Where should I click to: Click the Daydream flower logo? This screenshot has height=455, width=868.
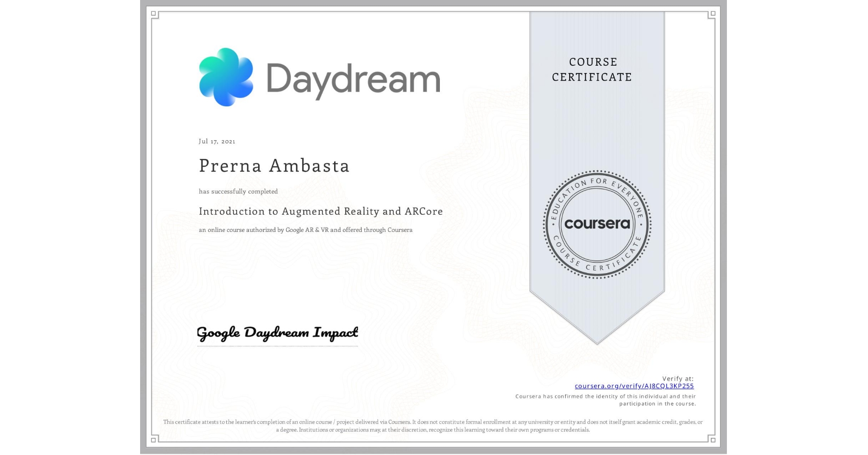225,76
